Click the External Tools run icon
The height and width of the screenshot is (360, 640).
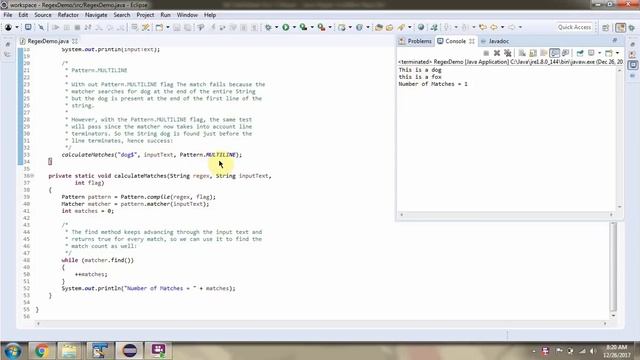pyautogui.click(x=322, y=27)
